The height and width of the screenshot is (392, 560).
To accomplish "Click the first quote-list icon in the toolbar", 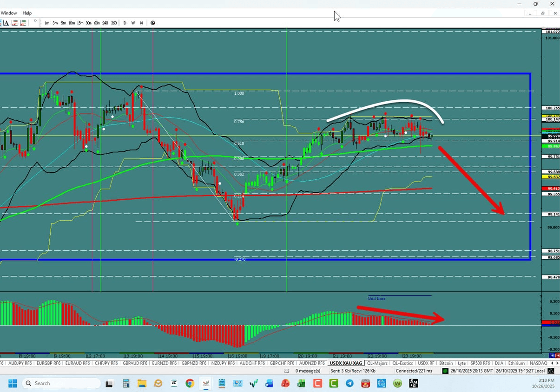I will (x=15, y=22).
